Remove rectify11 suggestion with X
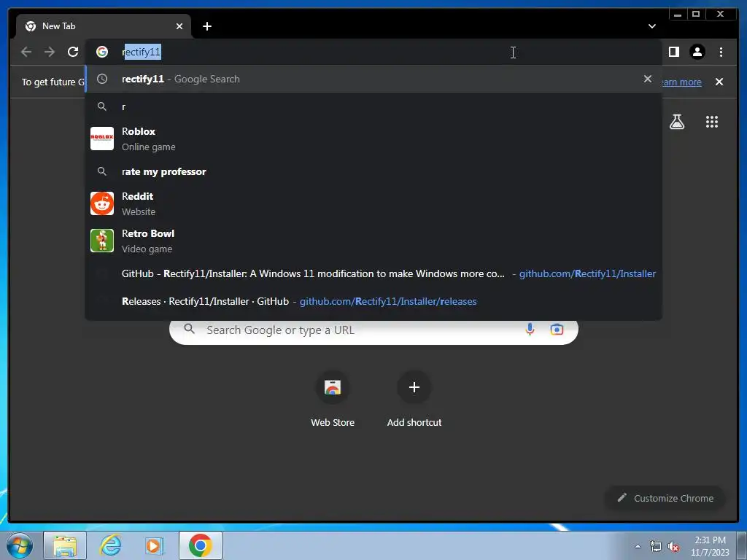The width and height of the screenshot is (747, 560). point(648,79)
